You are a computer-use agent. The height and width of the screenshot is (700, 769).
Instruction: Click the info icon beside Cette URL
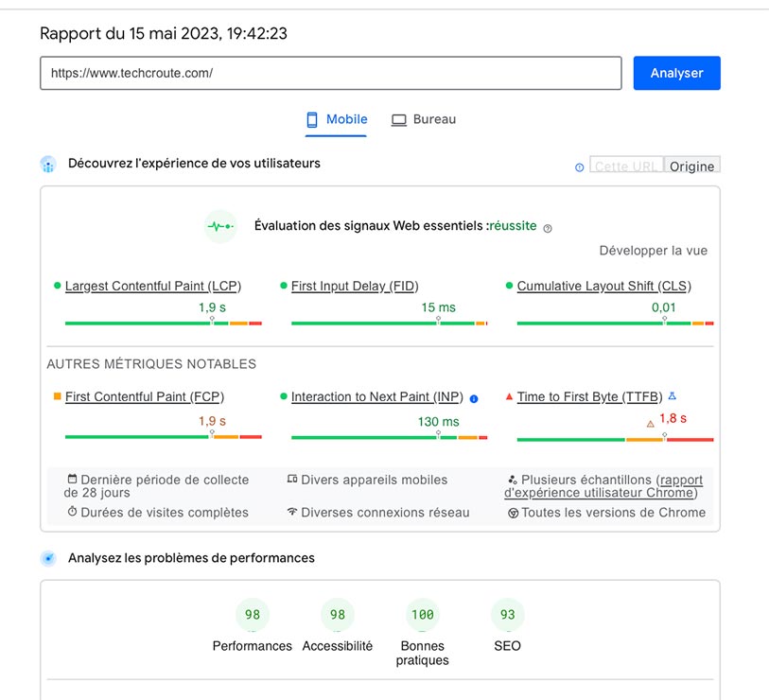point(579,167)
